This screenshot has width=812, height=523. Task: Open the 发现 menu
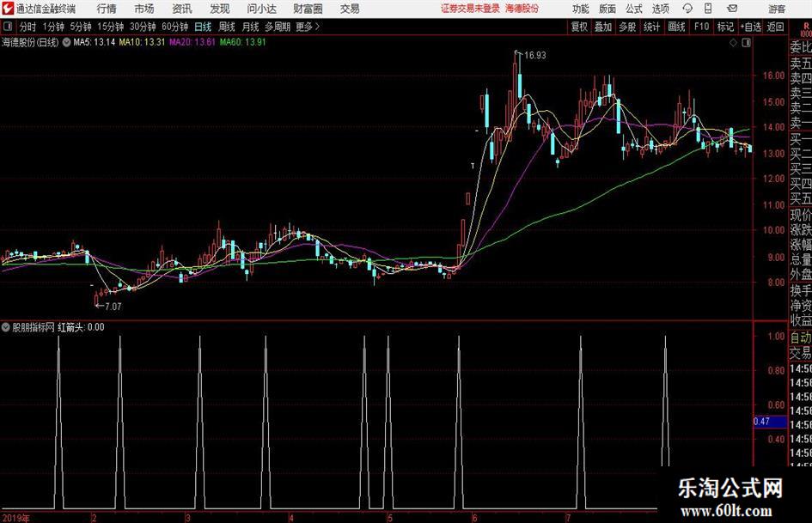pyautogui.click(x=220, y=9)
